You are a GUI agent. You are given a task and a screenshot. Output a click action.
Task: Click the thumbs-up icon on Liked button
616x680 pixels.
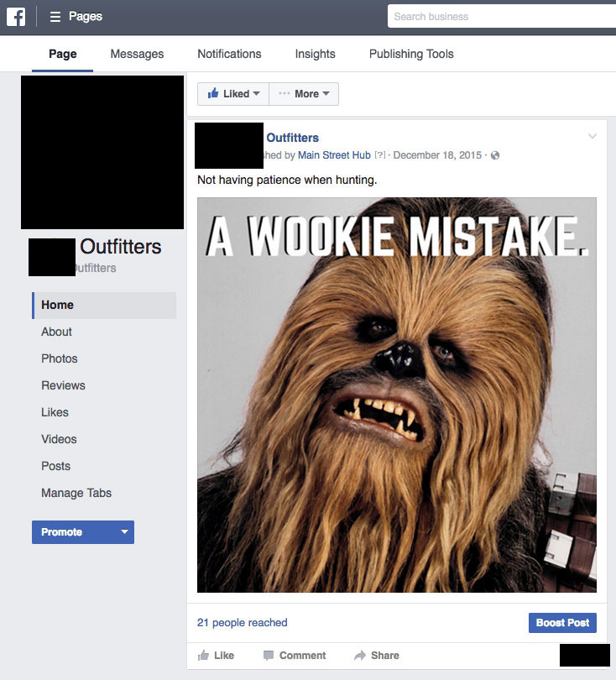[213, 93]
